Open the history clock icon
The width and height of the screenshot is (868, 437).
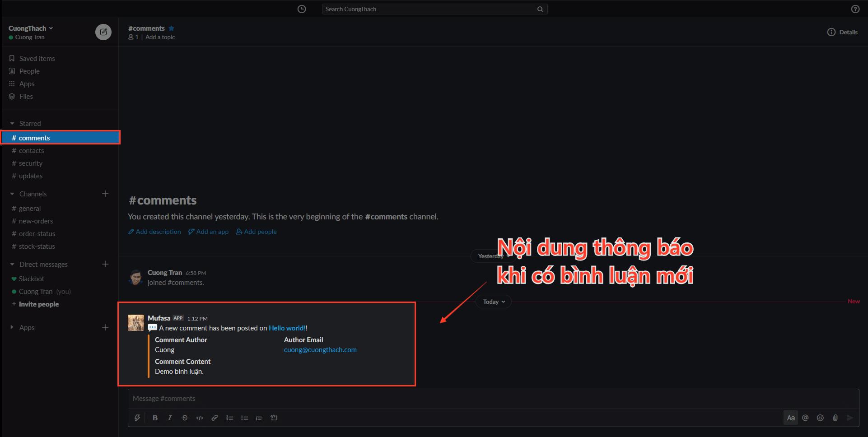point(302,9)
